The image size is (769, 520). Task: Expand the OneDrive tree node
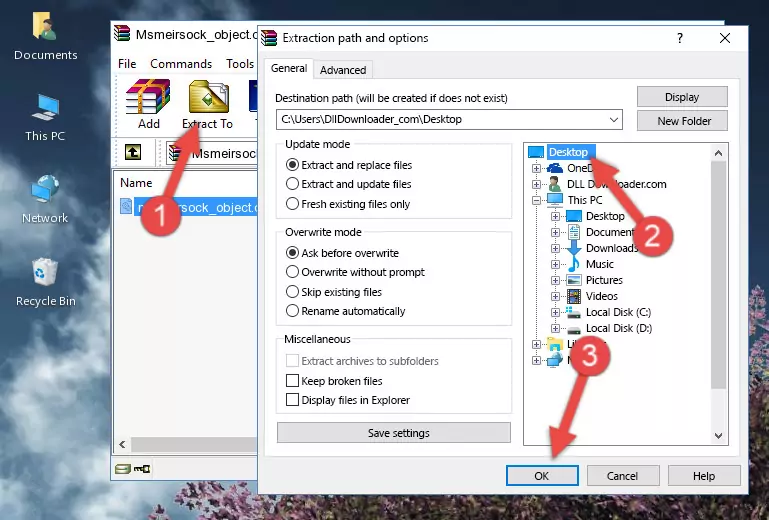(x=536, y=168)
